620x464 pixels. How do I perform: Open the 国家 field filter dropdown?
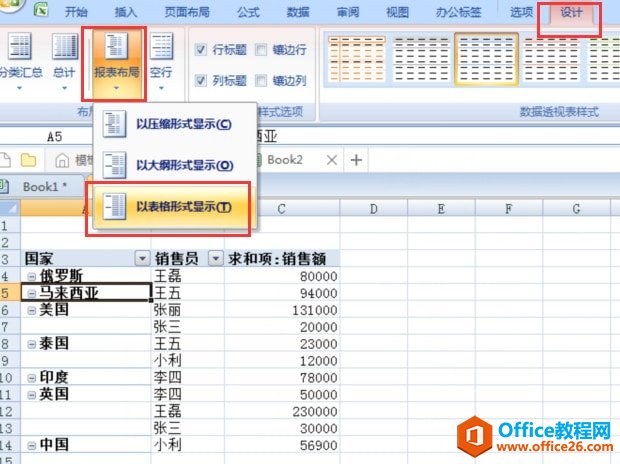[142, 259]
